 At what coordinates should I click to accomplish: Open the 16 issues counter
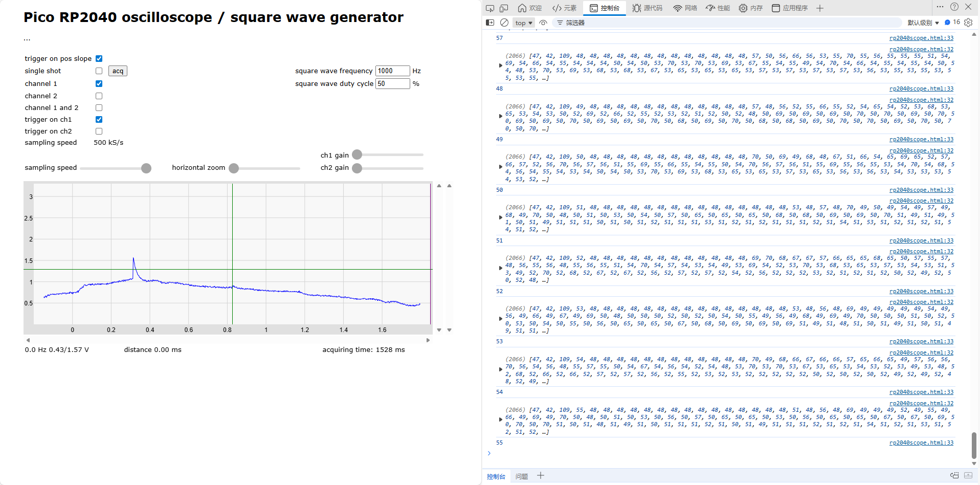click(952, 22)
